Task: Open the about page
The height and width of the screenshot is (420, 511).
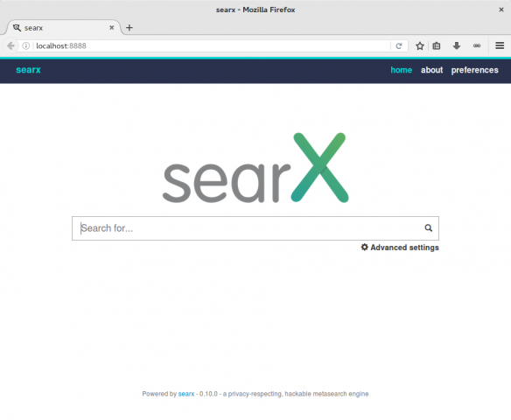Action: pos(431,70)
